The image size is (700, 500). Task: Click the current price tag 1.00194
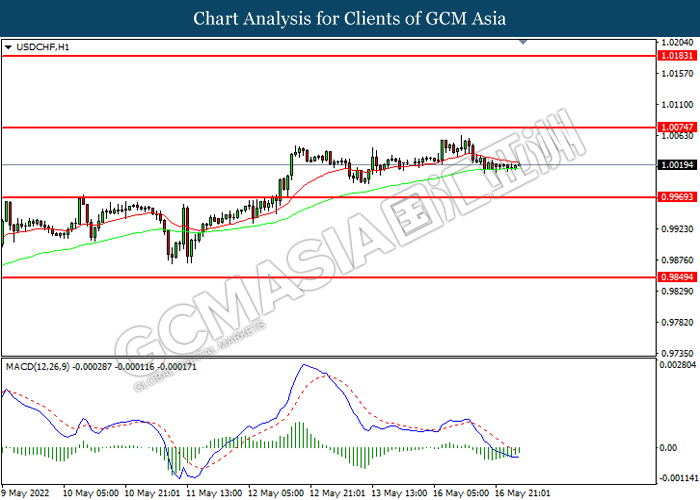(x=677, y=165)
